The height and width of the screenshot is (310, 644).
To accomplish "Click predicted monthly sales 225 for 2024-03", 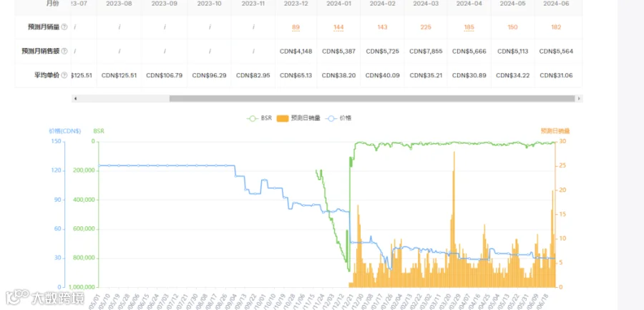I will (x=426, y=27).
